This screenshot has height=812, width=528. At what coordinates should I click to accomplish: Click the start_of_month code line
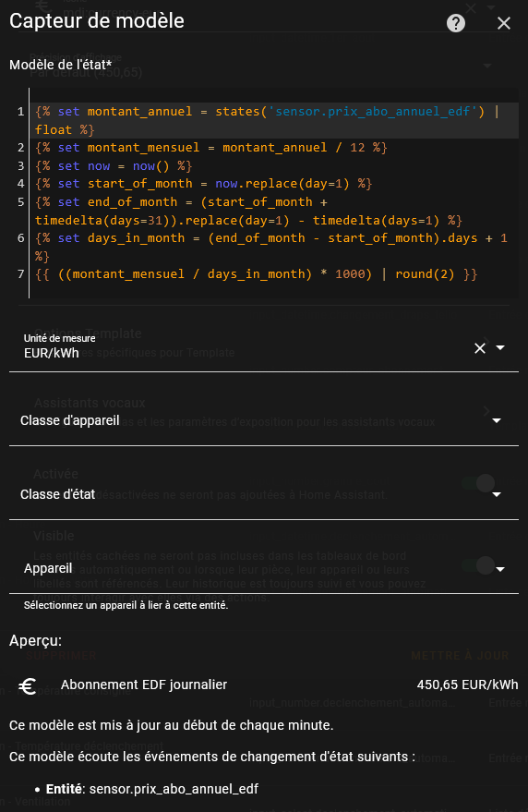[x=203, y=183]
